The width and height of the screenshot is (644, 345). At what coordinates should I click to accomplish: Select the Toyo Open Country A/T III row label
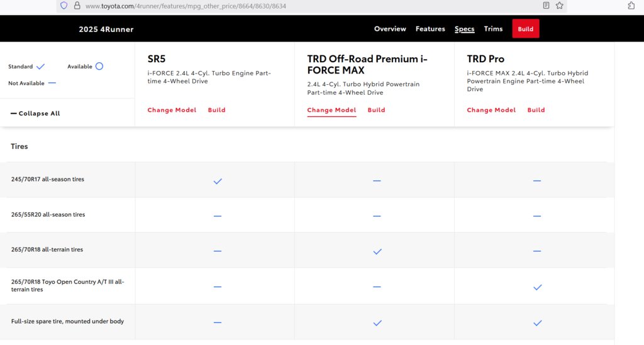[x=67, y=285]
